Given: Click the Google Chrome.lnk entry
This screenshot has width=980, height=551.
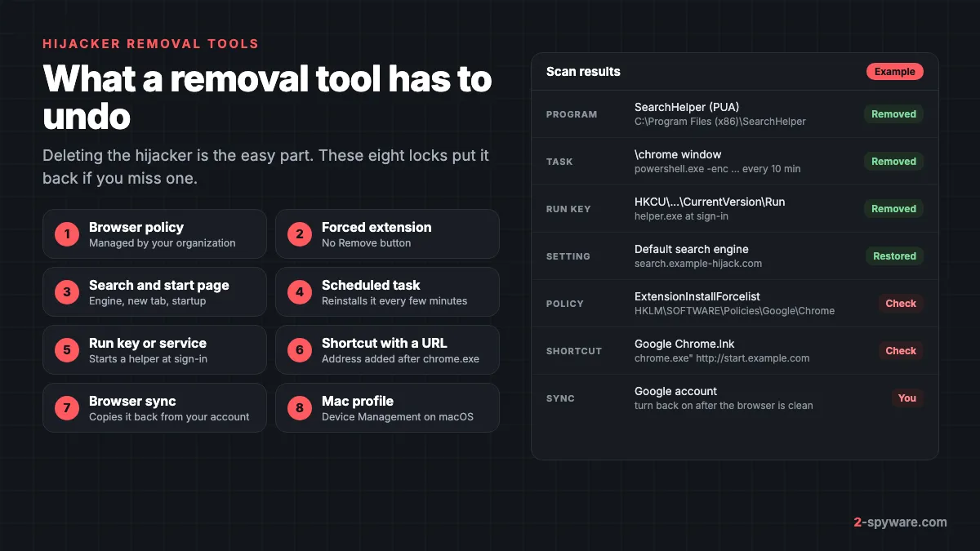Looking at the screenshot, I should [x=684, y=344].
